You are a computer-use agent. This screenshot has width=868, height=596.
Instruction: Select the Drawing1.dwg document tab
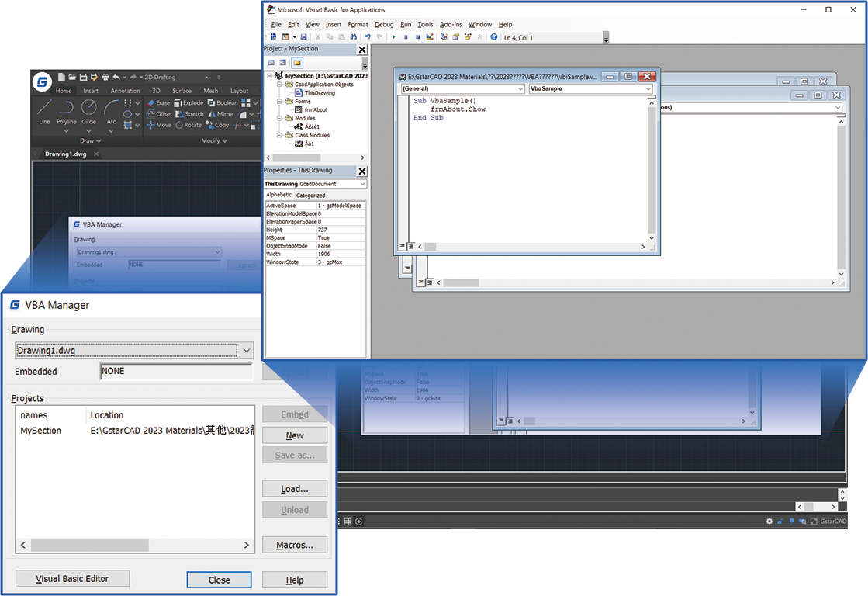(x=65, y=154)
